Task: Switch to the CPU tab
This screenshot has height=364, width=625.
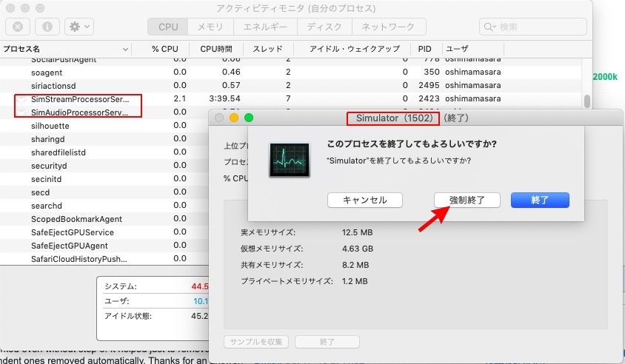Action: point(168,27)
